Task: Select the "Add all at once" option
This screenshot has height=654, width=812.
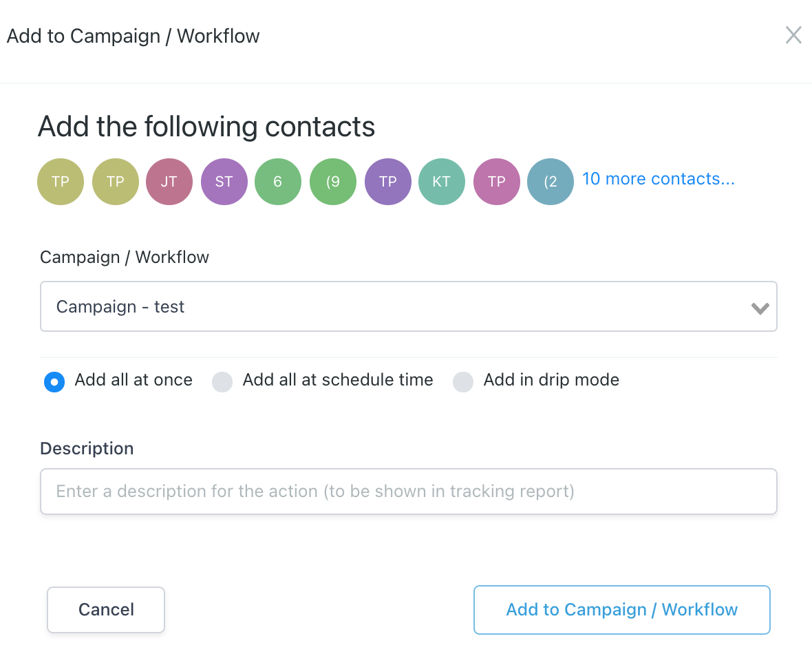Action: coord(54,381)
